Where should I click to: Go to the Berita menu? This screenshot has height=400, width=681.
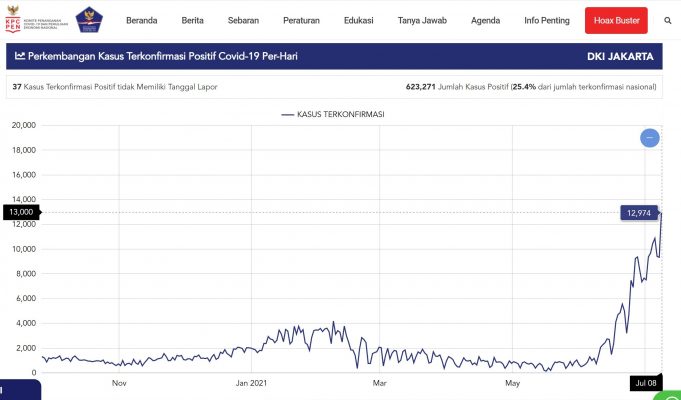[193, 20]
